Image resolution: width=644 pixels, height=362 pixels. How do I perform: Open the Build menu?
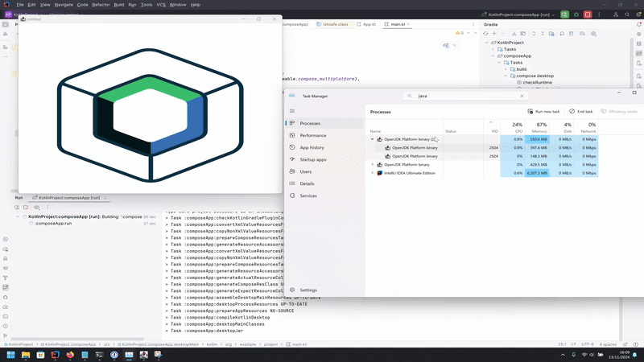tap(118, 5)
